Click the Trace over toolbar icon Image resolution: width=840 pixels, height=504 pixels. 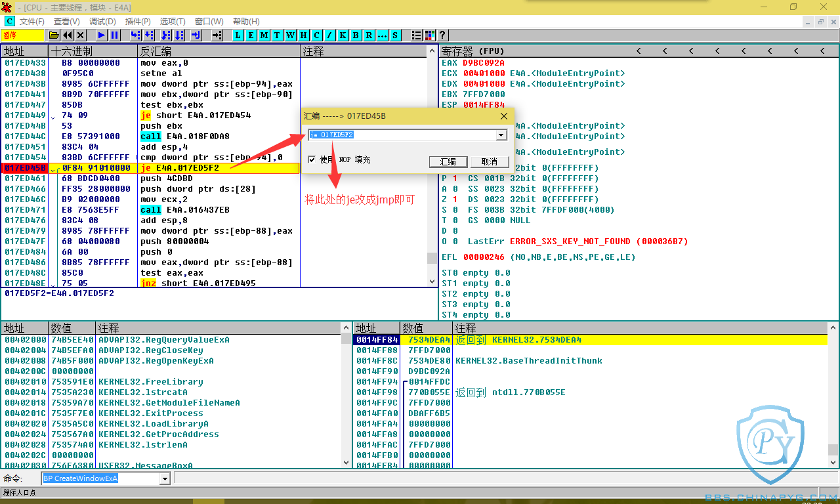179,35
